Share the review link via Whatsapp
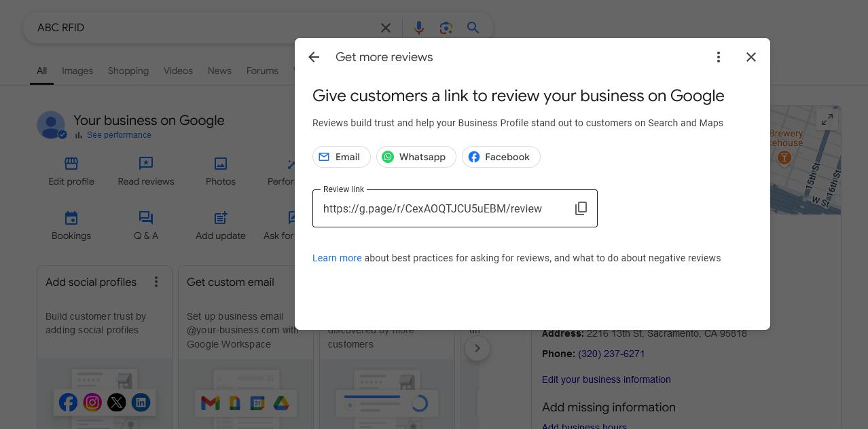 pyautogui.click(x=416, y=157)
